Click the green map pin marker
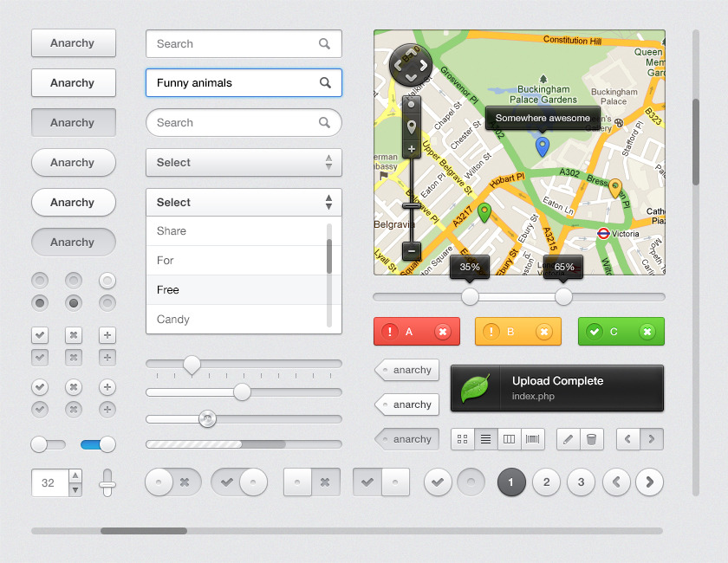 (484, 210)
